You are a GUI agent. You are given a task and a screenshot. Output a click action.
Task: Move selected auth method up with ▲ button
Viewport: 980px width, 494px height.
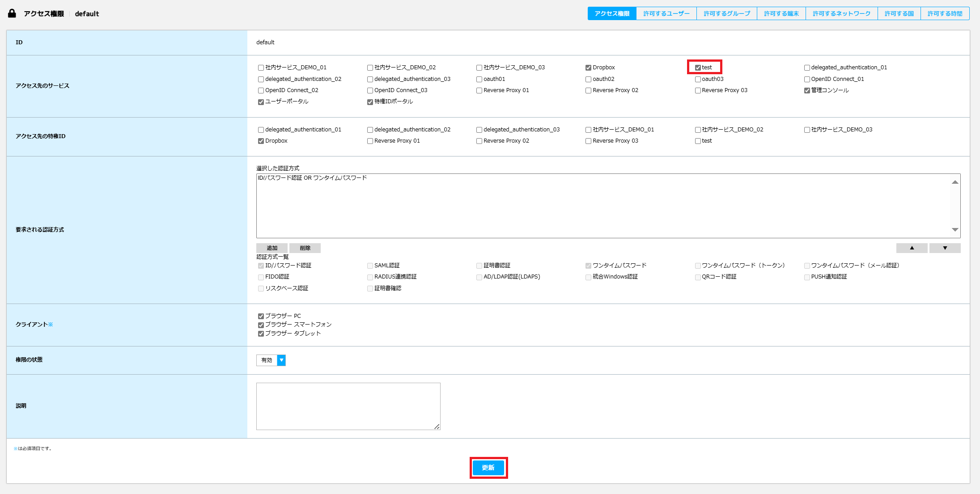point(912,248)
